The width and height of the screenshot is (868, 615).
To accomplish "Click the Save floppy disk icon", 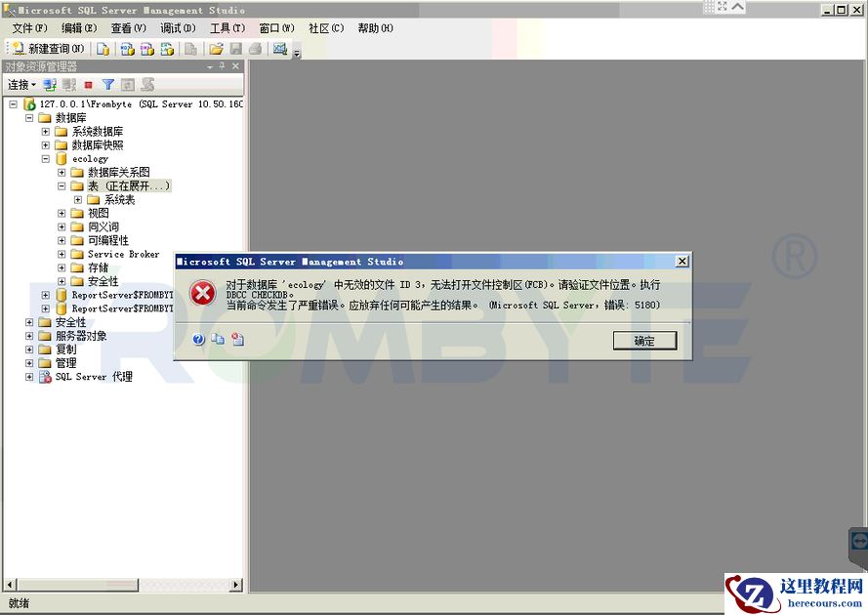I will (236, 49).
